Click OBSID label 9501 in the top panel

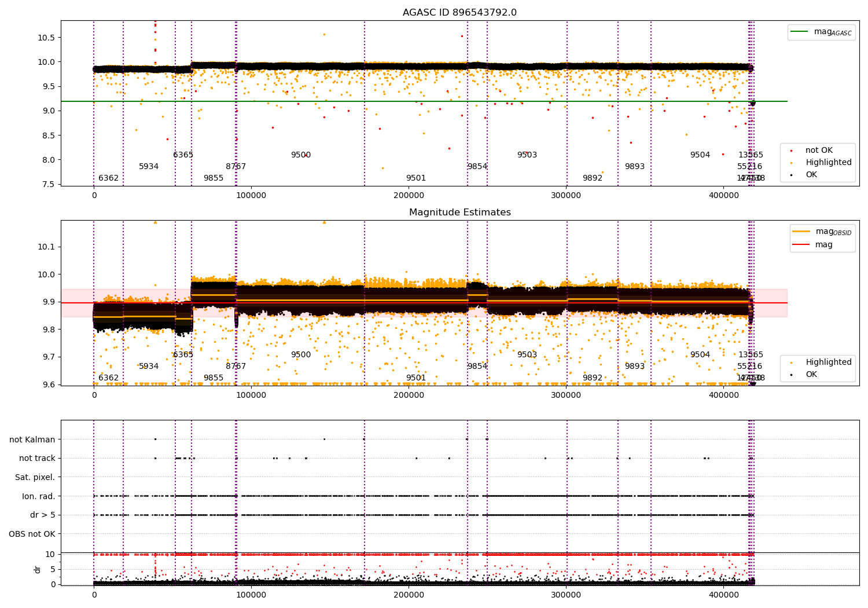tap(416, 178)
